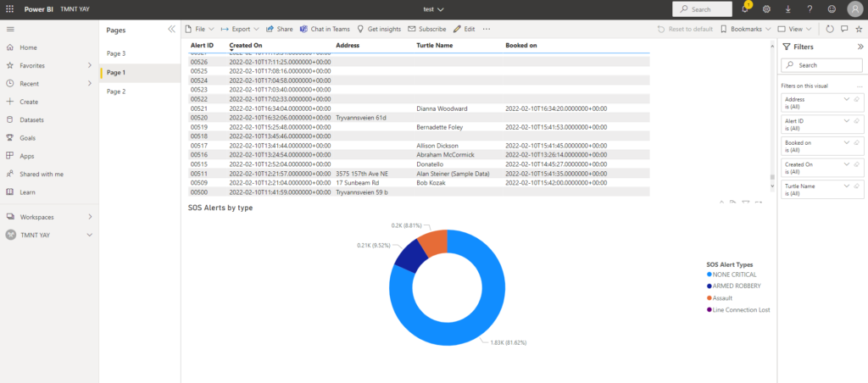Favorite this report with the star
868x383 pixels.
click(x=859, y=29)
